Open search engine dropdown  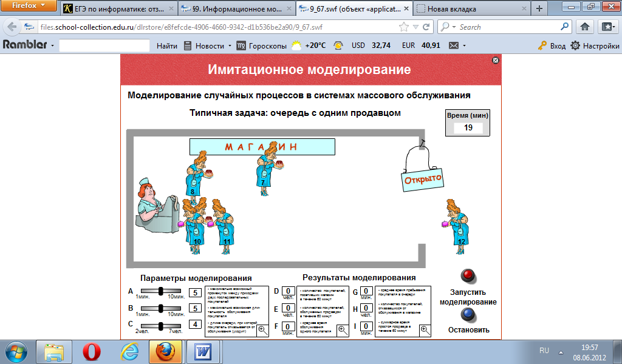(454, 27)
